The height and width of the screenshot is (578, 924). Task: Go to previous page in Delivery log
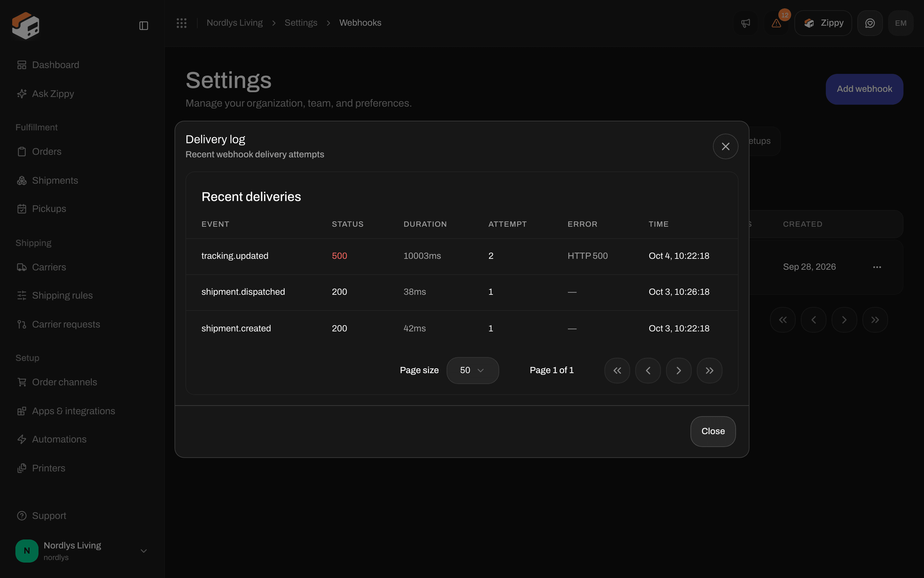point(648,371)
